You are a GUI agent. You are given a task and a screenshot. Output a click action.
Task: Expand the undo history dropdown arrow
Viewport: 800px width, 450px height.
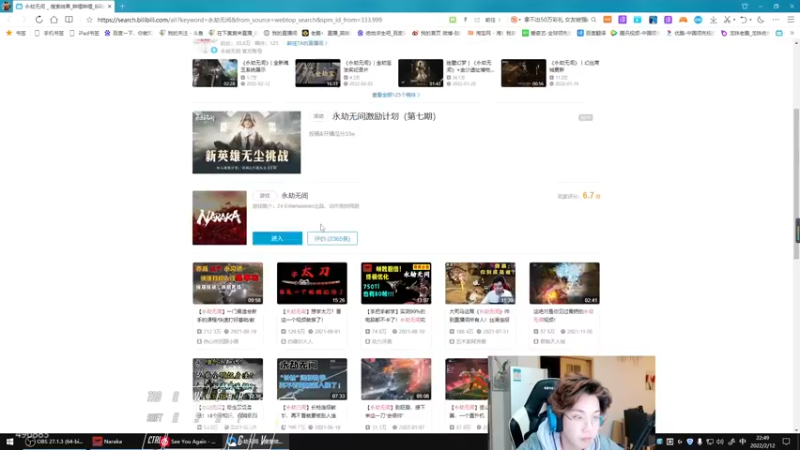[x=750, y=20]
